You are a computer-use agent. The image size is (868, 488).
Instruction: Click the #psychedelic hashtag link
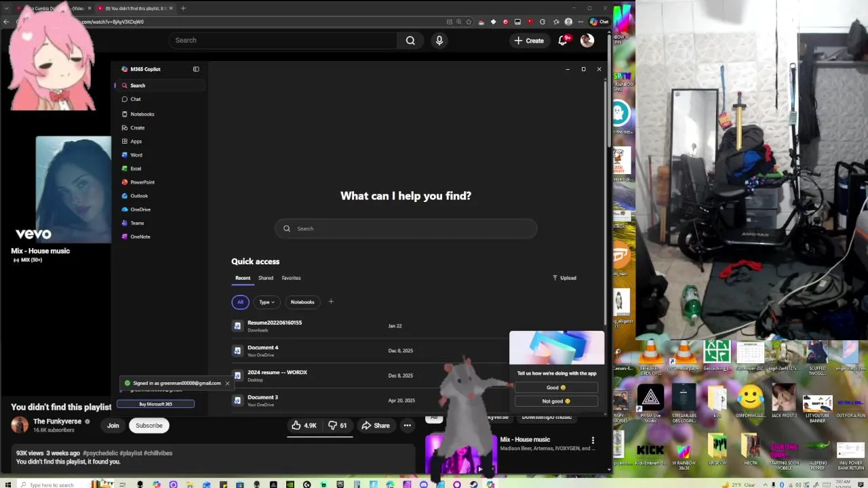click(x=100, y=453)
